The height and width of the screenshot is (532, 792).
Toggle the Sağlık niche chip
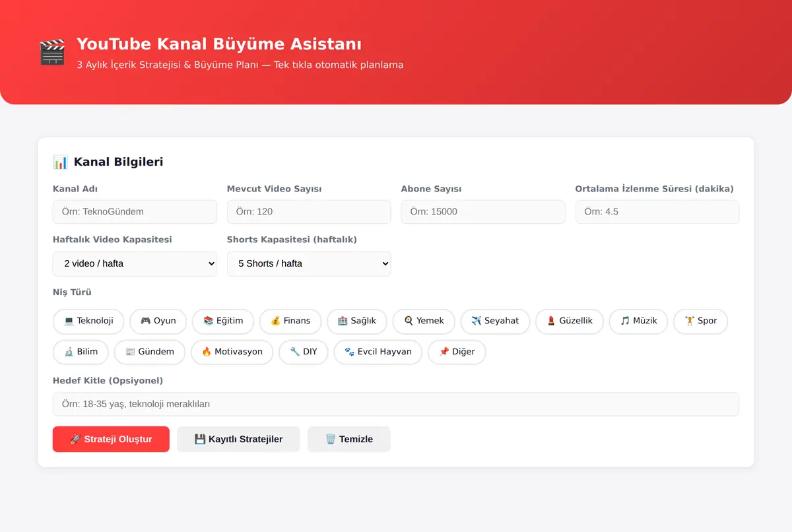357,321
